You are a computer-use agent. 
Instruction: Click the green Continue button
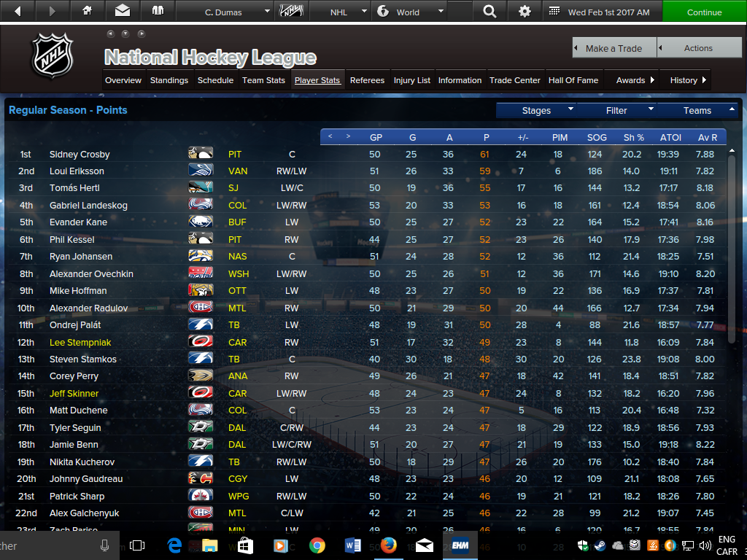pos(704,12)
